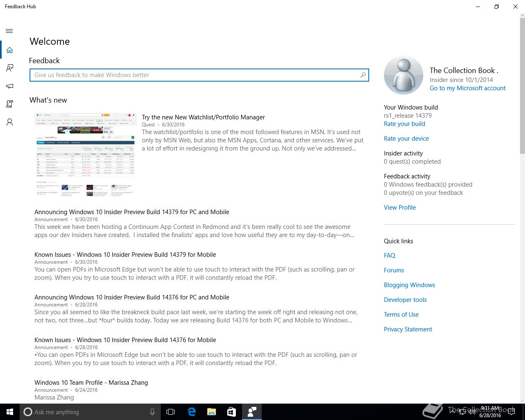Open File Explorer from the taskbar
The width and height of the screenshot is (525, 420).
click(212, 412)
